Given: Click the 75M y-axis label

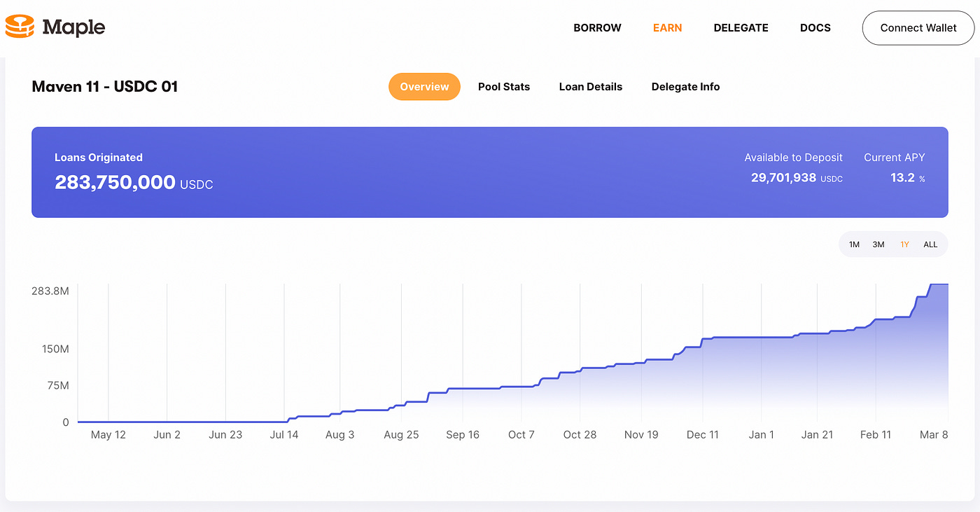Looking at the screenshot, I should [57, 386].
